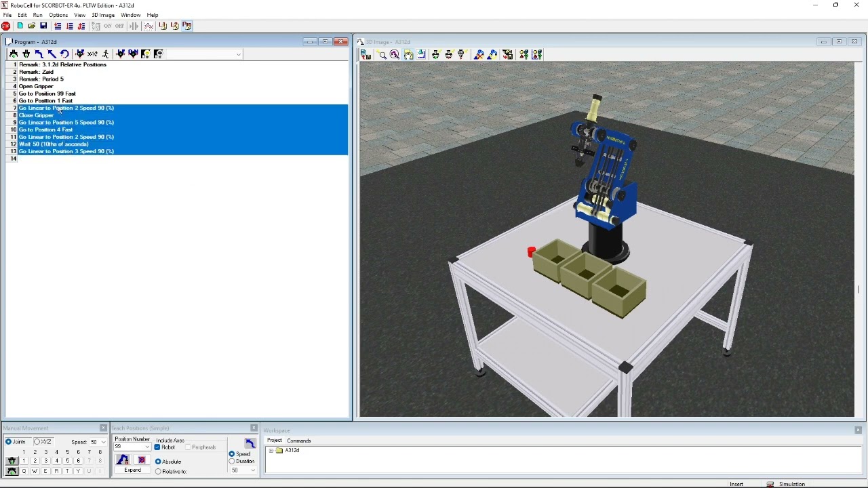Click the red Stop button in main toolbar

(x=5, y=26)
